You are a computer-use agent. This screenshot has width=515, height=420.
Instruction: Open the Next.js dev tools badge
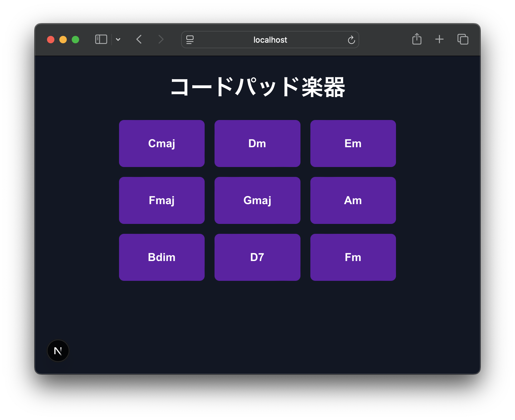[58, 351]
